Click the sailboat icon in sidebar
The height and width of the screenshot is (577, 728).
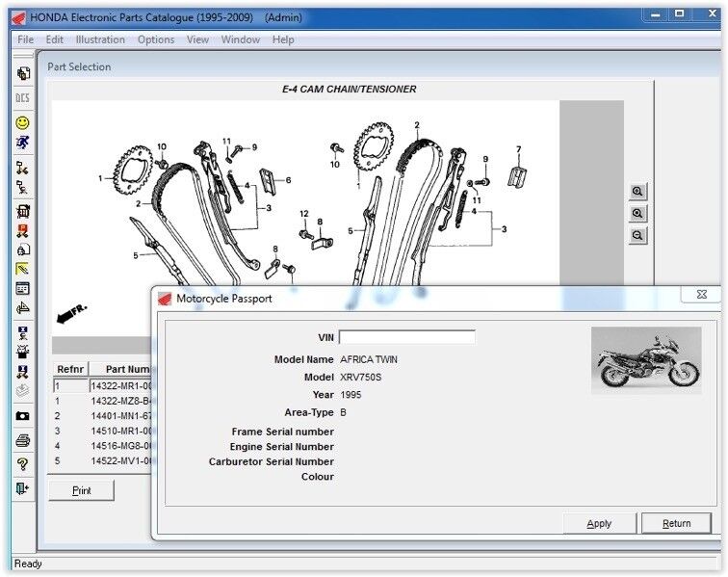23,307
